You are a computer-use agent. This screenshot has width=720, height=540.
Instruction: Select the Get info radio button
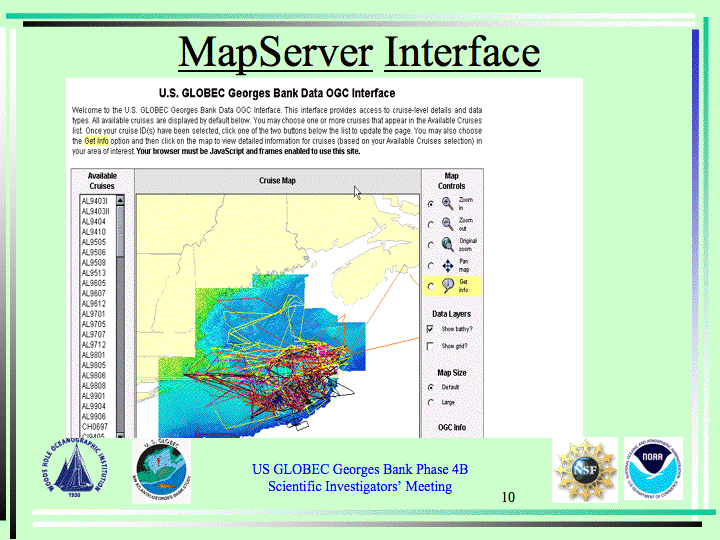tap(431, 287)
